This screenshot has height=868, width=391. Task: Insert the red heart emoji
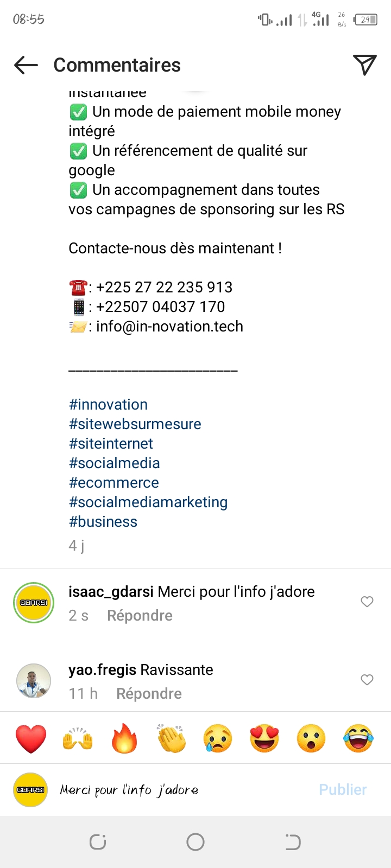[31, 738]
